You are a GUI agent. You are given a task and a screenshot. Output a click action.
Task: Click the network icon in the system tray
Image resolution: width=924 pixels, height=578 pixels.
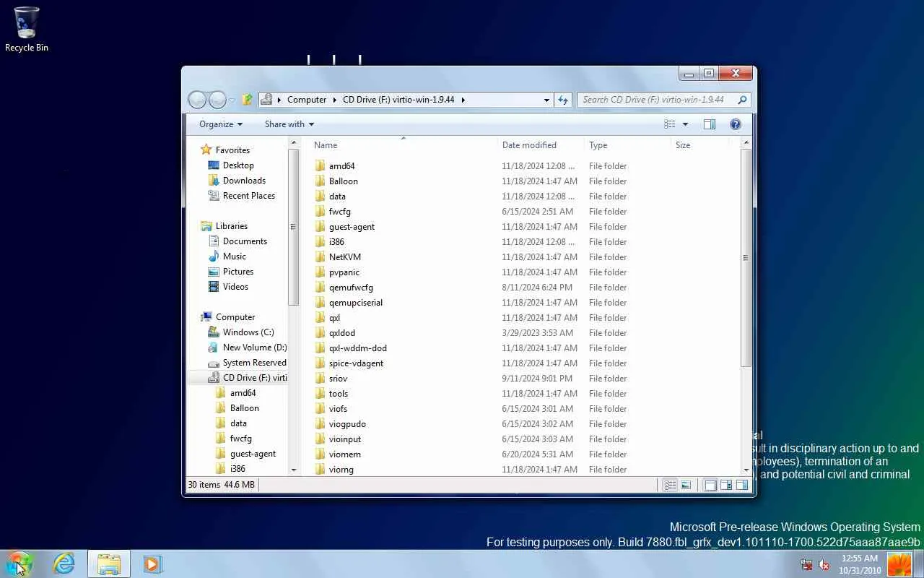coord(806,565)
